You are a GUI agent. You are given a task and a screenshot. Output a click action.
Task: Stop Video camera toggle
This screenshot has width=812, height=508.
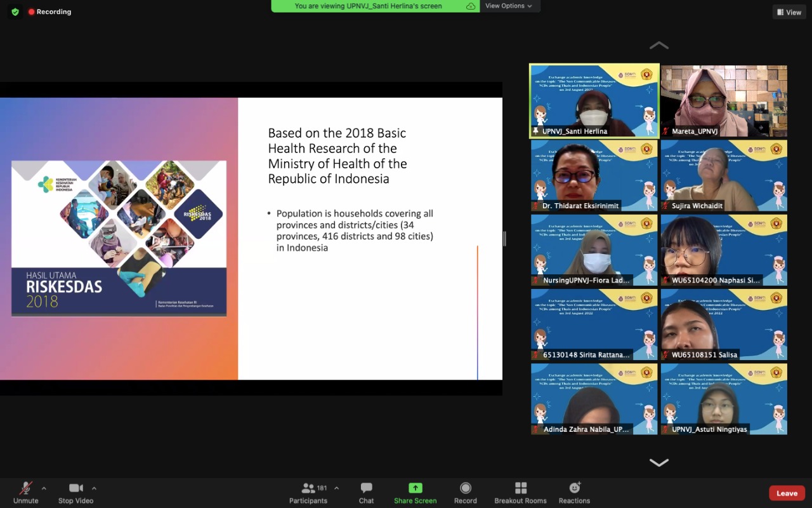click(75, 488)
